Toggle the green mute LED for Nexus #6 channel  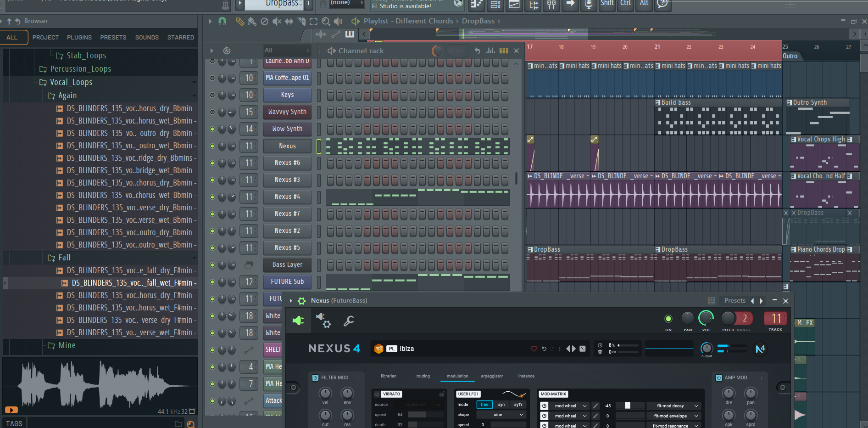[x=212, y=163]
